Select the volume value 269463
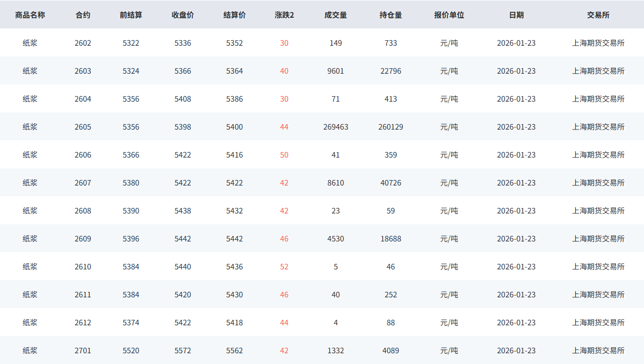The width and height of the screenshot is (644, 364). tap(336, 127)
